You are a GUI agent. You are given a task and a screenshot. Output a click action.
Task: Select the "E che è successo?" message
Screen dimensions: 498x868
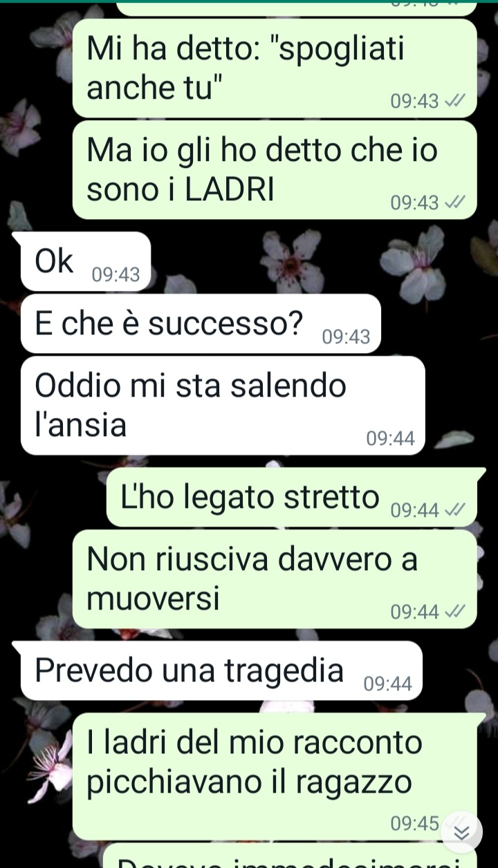(x=201, y=323)
